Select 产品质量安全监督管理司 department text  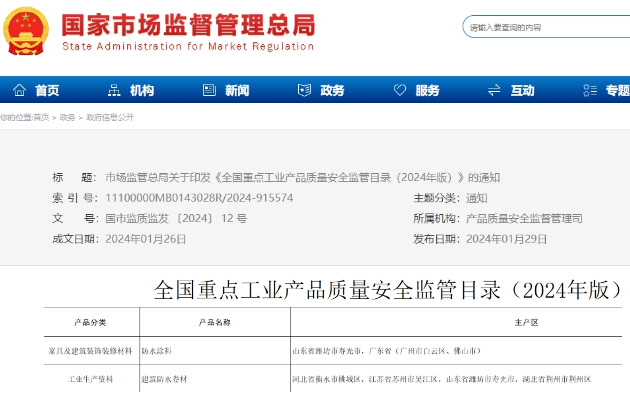pyautogui.click(x=524, y=218)
